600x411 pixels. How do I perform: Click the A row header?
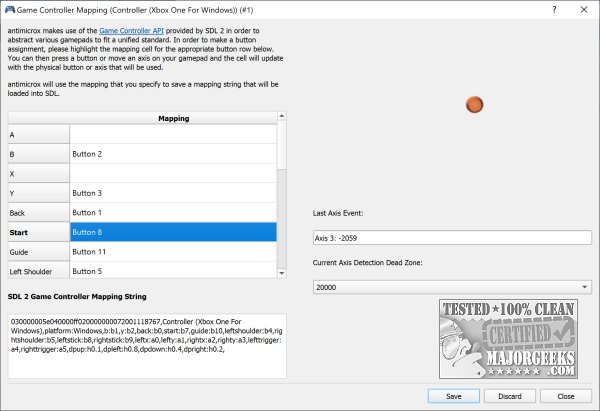[x=39, y=134]
